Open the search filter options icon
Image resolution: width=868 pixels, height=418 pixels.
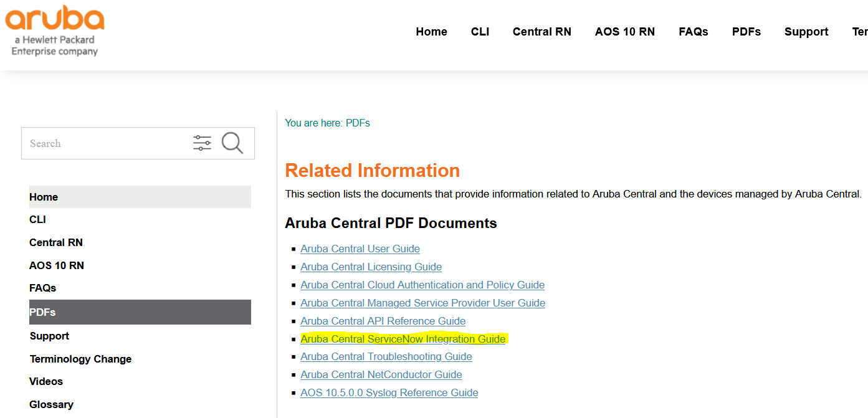click(x=202, y=143)
